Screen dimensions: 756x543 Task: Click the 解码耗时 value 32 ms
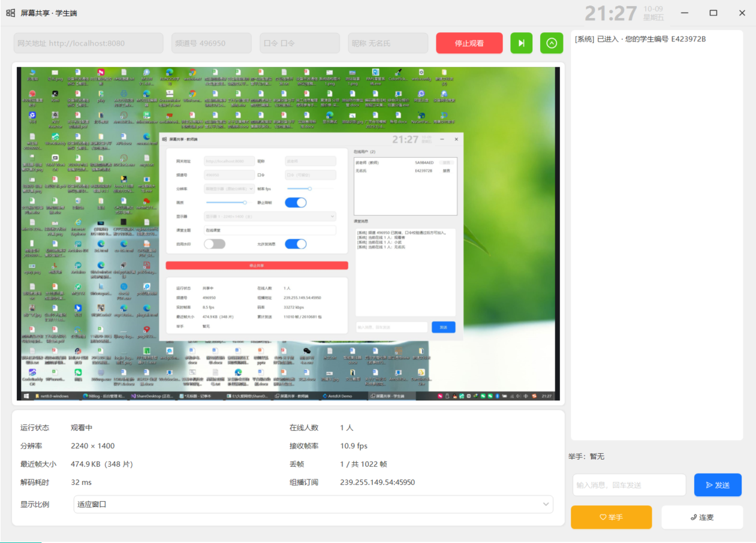tap(81, 482)
